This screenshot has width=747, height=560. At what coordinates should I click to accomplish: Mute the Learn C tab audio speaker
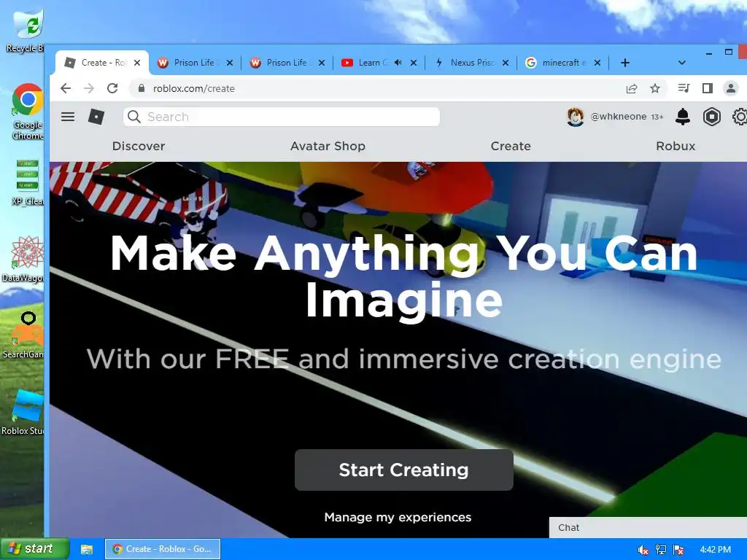tap(398, 63)
